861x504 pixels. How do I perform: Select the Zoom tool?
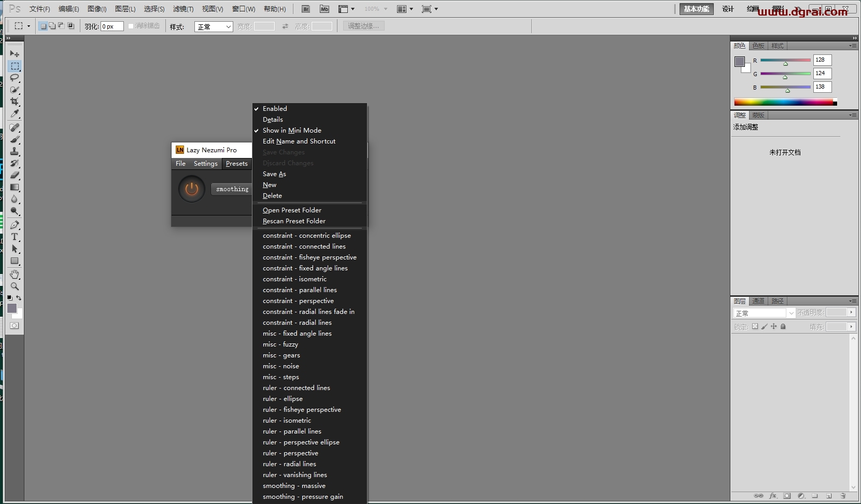[15, 286]
